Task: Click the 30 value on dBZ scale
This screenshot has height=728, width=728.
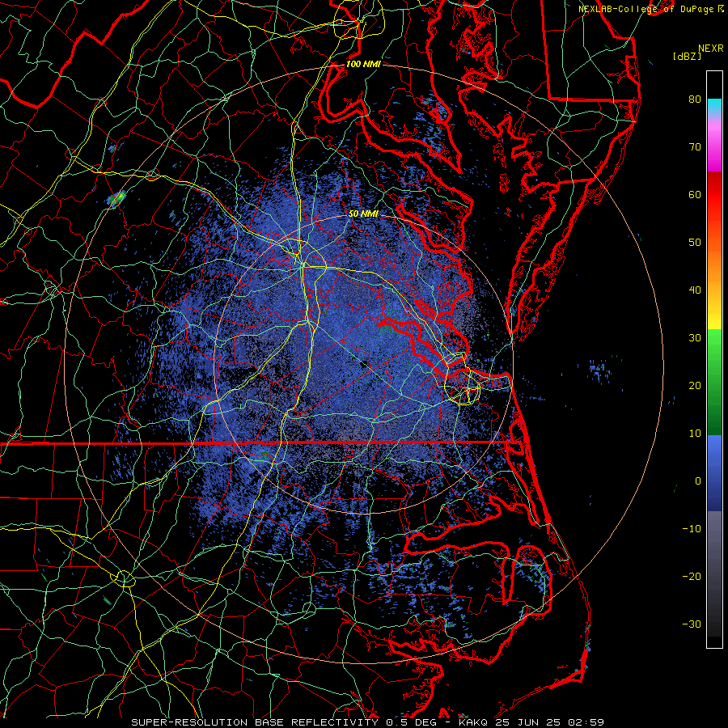Action: (695, 337)
